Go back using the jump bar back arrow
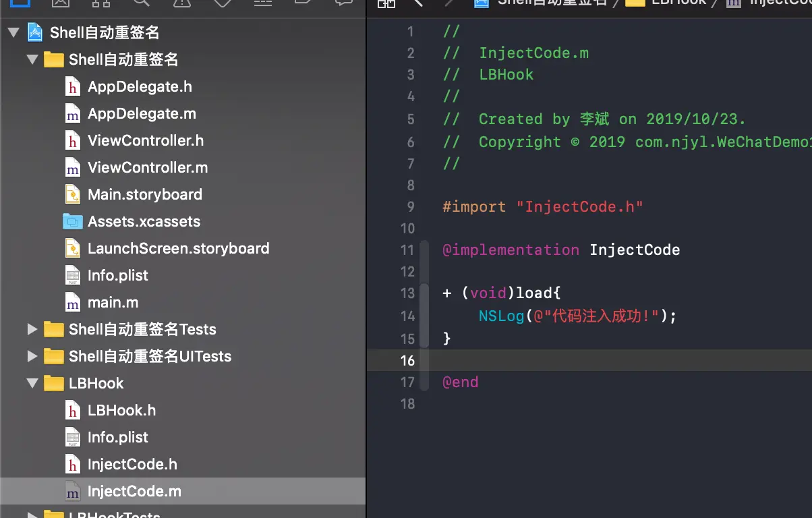 [418, 3]
